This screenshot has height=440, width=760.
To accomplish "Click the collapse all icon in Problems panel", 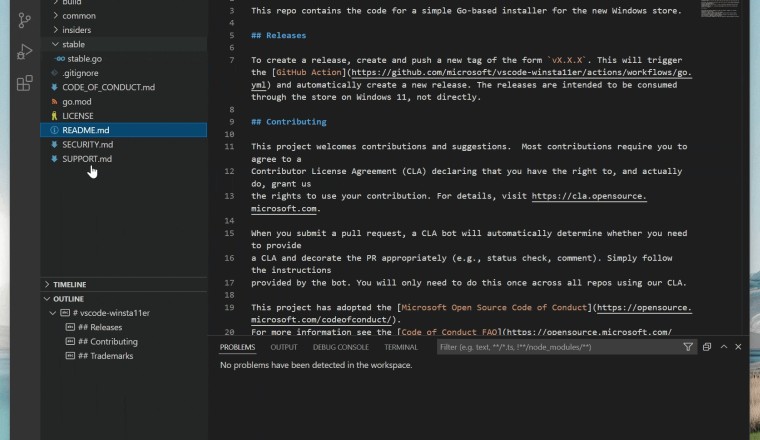I will coord(707,347).
